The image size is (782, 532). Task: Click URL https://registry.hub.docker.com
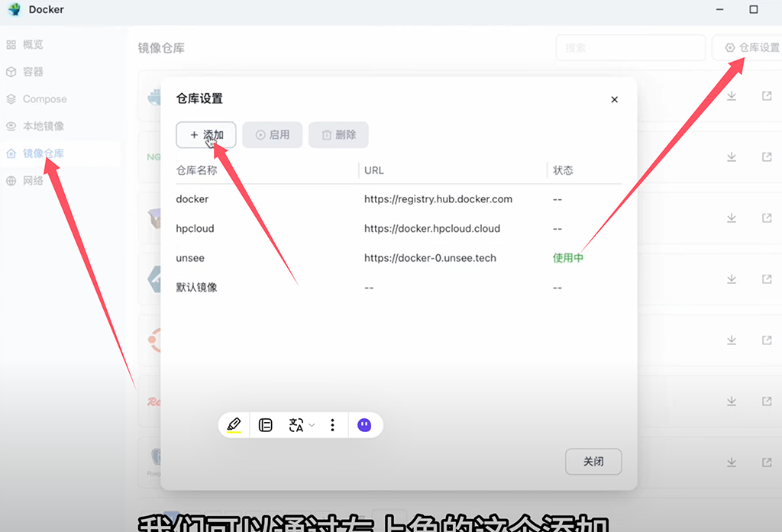438,199
